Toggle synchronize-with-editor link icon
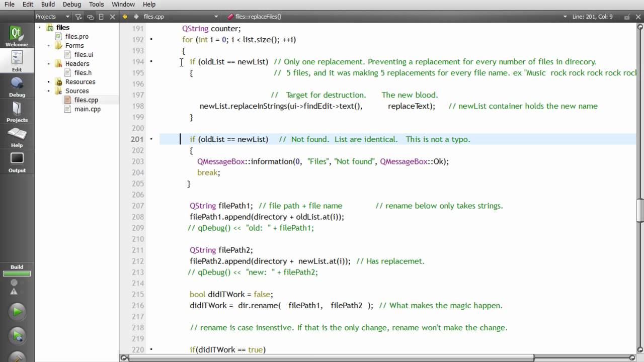The height and width of the screenshot is (362, 644). [90, 17]
